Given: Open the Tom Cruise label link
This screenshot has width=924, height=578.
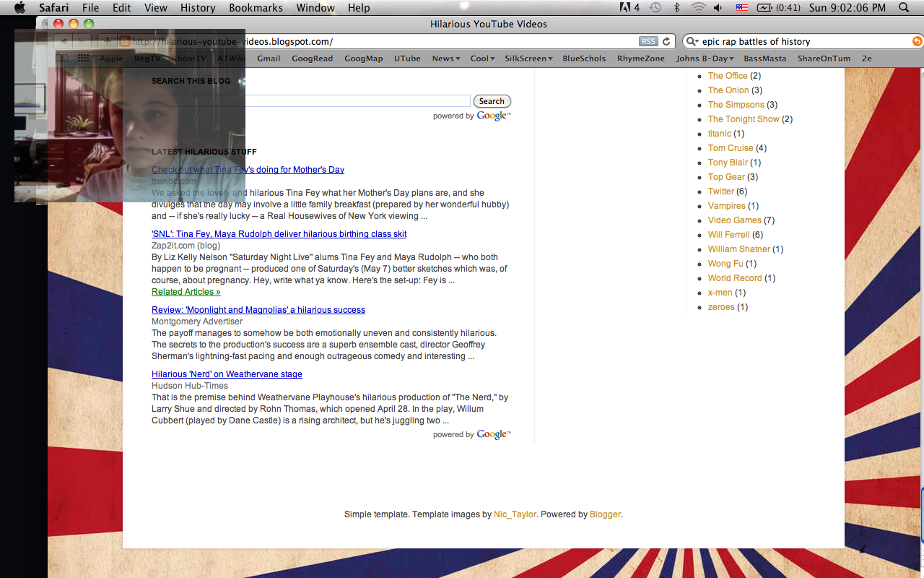Looking at the screenshot, I should click(731, 148).
